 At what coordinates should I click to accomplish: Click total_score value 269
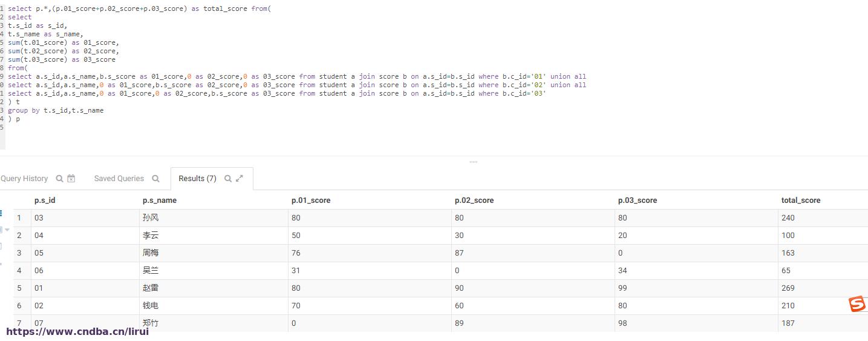point(788,288)
